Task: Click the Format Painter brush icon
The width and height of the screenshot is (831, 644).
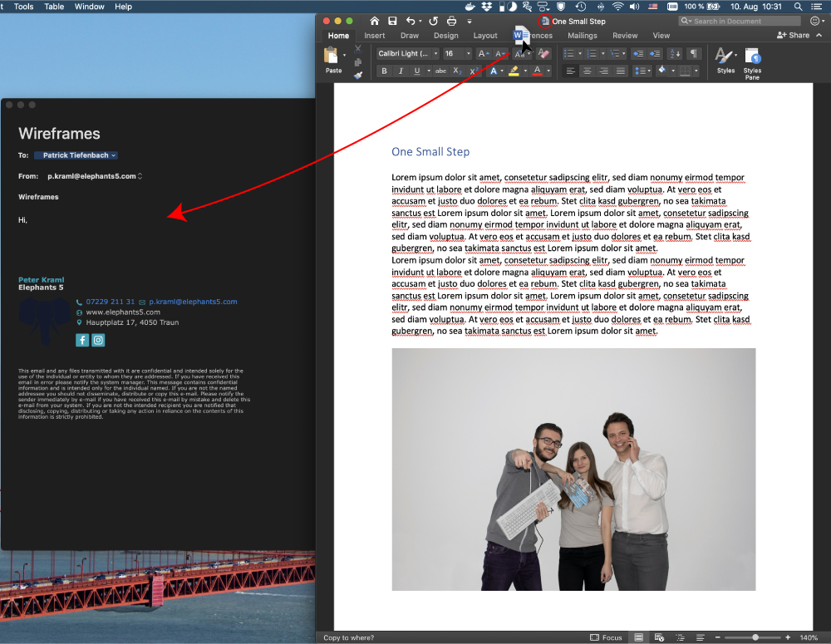Action: click(x=358, y=76)
